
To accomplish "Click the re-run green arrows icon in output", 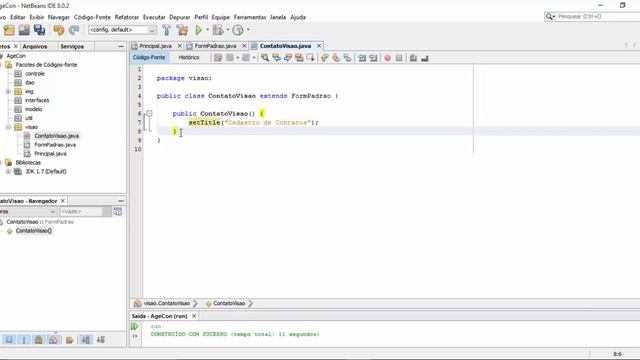I will coord(135,327).
